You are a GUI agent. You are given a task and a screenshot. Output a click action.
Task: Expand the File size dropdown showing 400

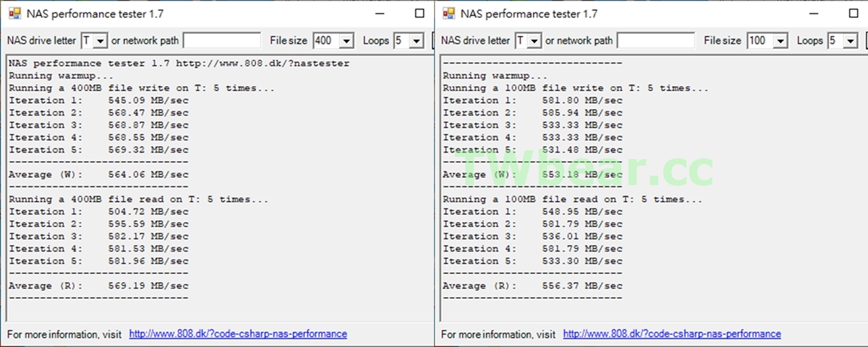click(x=346, y=41)
